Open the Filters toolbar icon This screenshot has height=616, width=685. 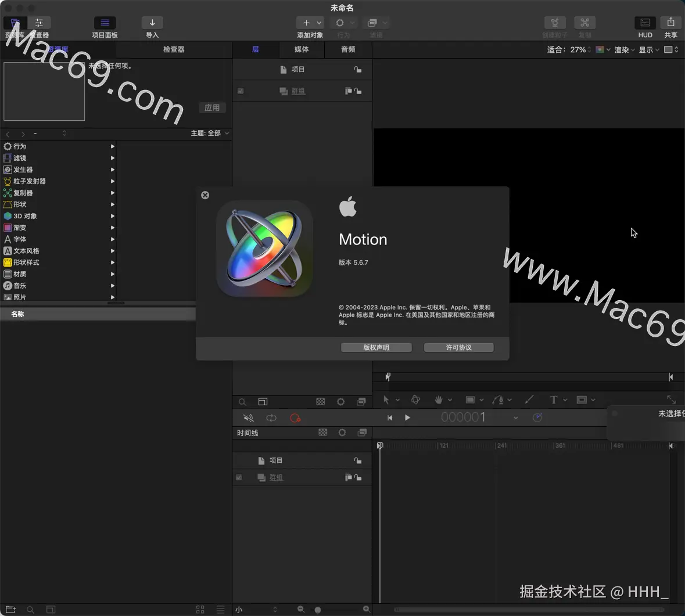pyautogui.click(x=372, y=23)
